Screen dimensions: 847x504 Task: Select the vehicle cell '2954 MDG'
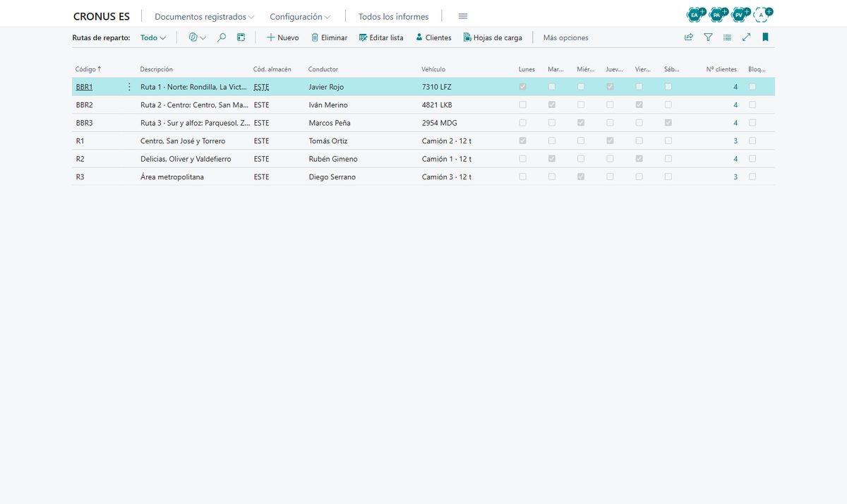click(x=440, y=123)
